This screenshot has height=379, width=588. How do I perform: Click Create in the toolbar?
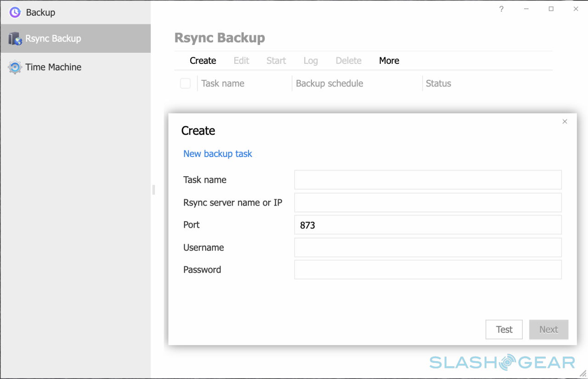coord(203,61)
